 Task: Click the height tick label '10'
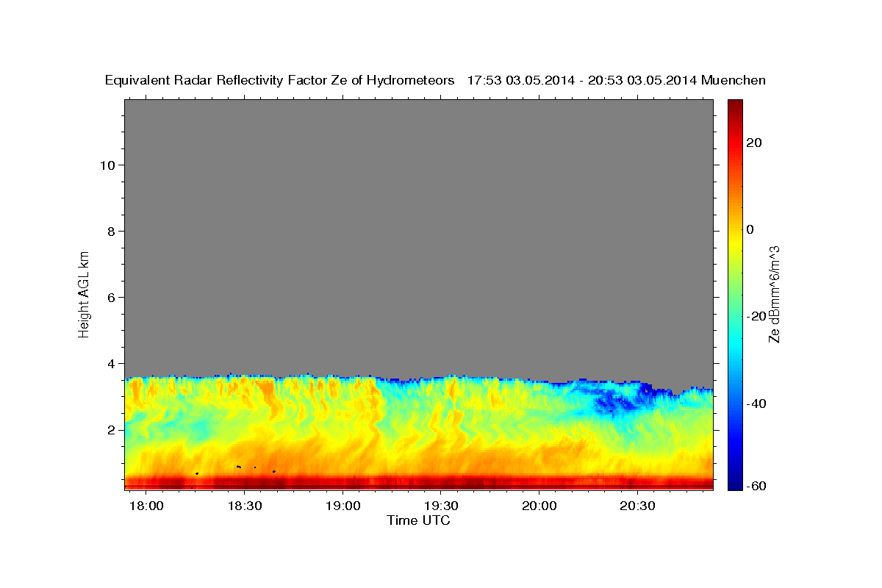pyautogui.click(x=107, y=165)
